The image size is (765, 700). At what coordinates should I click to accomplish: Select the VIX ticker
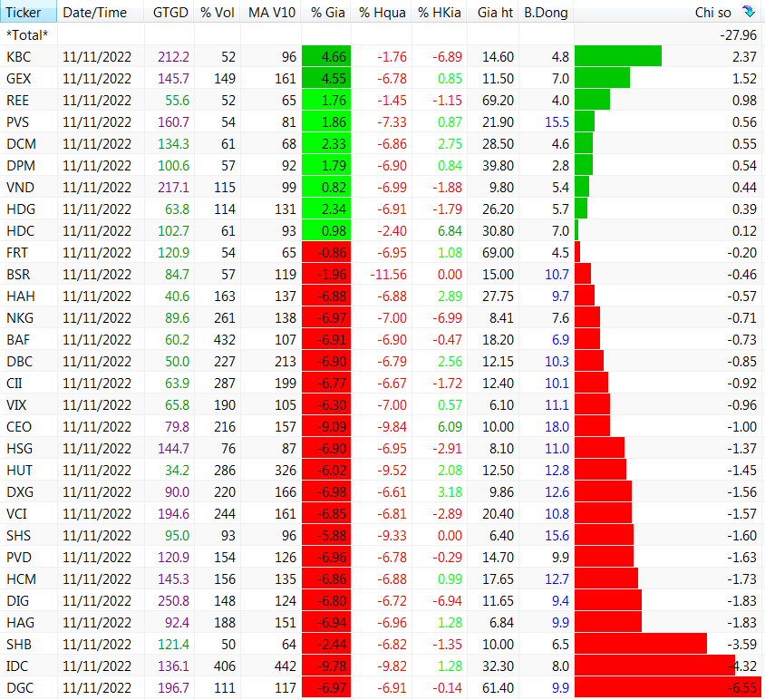(x=16, y=405)
